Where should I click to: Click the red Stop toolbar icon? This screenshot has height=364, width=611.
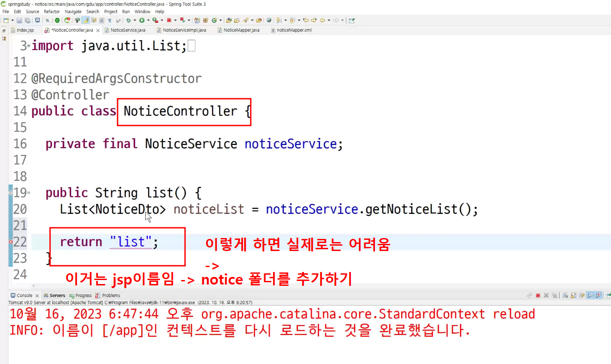169,20
